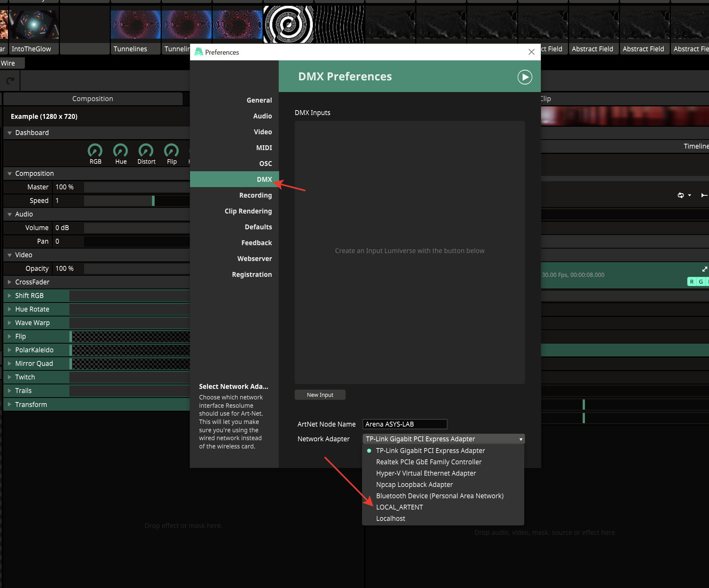Select the black-white spiral clip thumbnail

pos(288,25)
